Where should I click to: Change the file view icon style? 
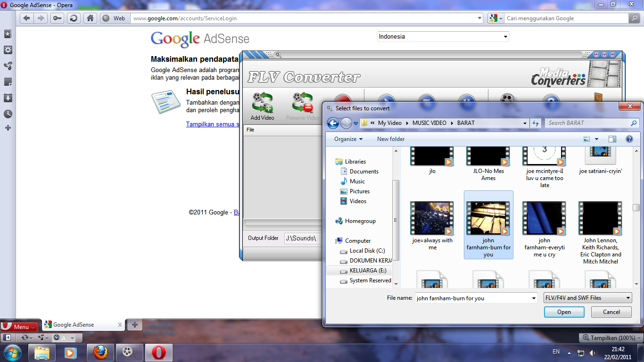coord(586,139)
